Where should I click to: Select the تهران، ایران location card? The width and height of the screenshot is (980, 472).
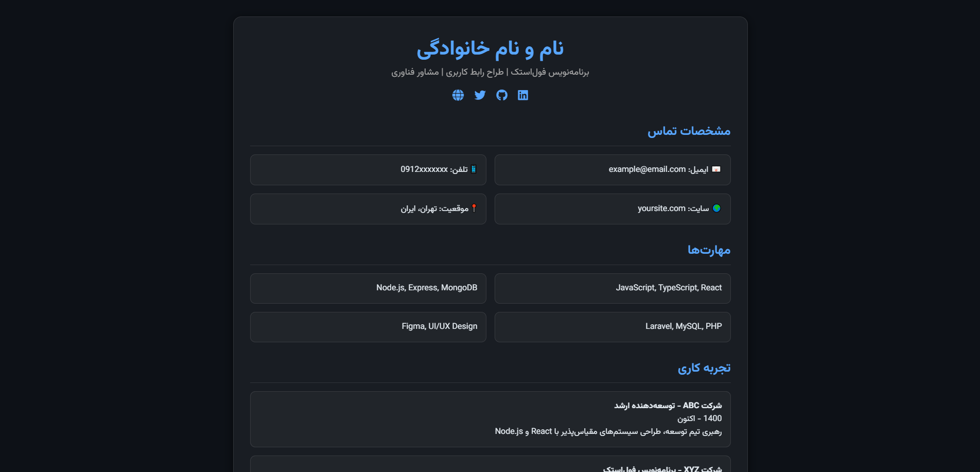pyautogui.click(x=368, y=209)
